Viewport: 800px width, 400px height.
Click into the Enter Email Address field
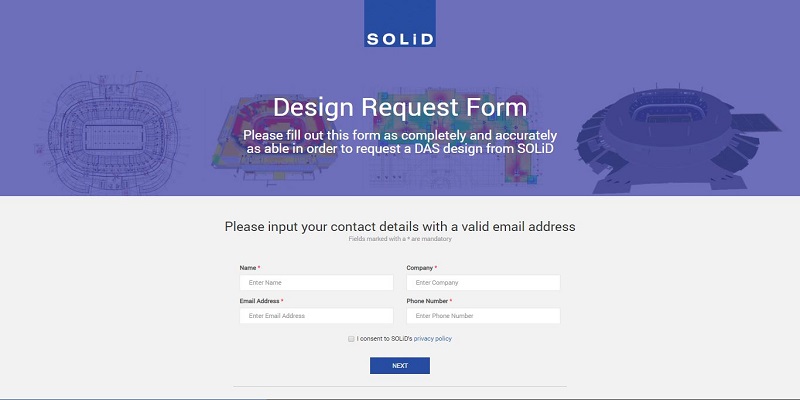pos(316,316)
